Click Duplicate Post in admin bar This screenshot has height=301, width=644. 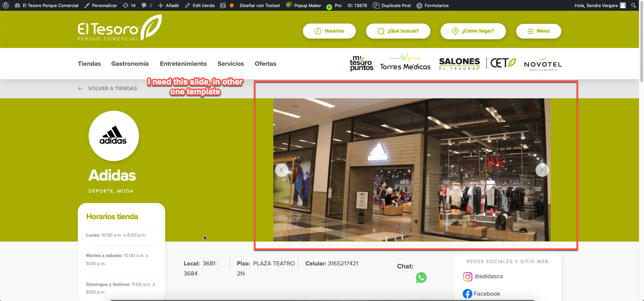[392, 5]
